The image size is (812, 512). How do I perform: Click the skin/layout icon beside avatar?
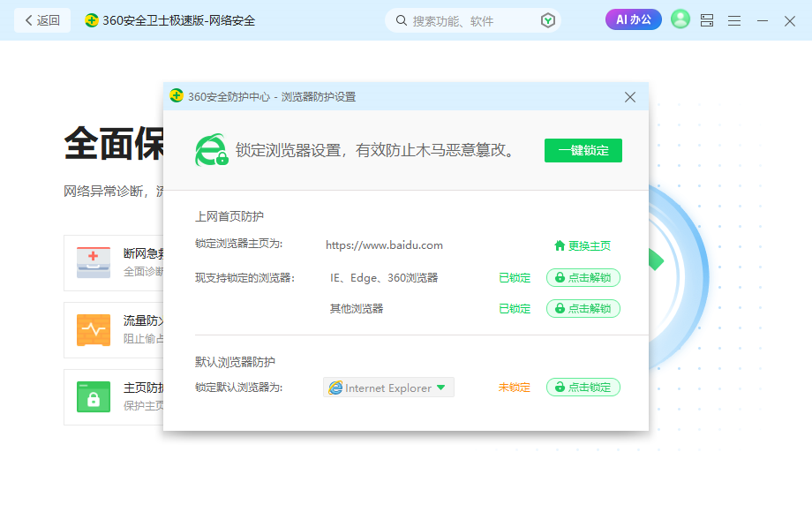[707, 20]
